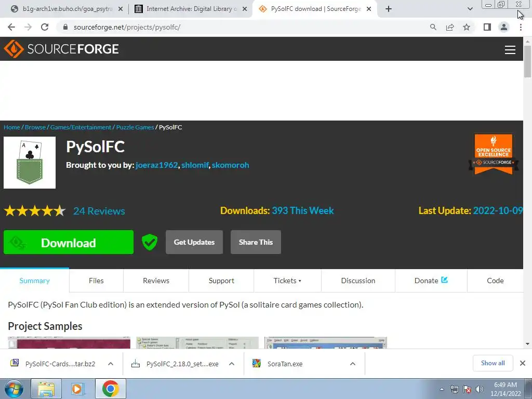Open the hamburger menu on SourceForge
532x399 pixels.
(x=510, y=49)
